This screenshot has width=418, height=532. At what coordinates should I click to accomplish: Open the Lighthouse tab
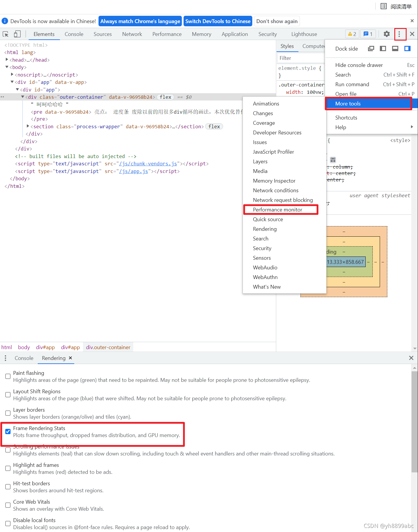pos(304,34)
